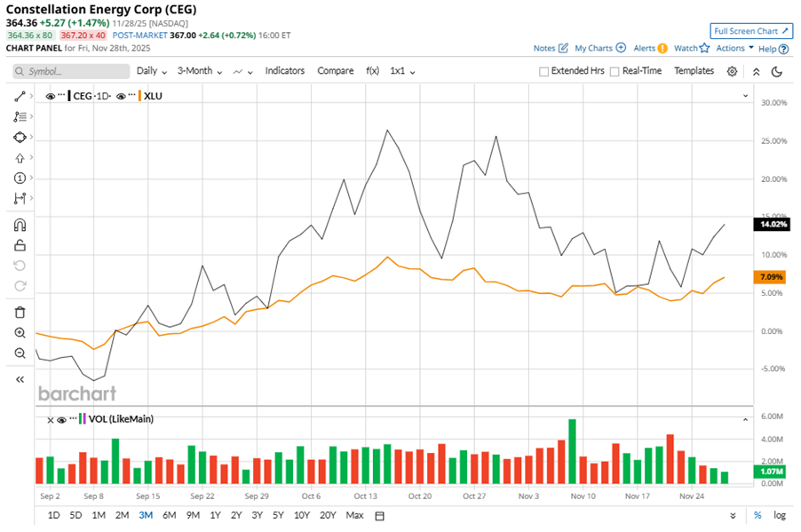Image resolution: width=801 pixels, height=532 pixels.
Task: Click the Help question mark icon
Action: click(x=784, y=49)
